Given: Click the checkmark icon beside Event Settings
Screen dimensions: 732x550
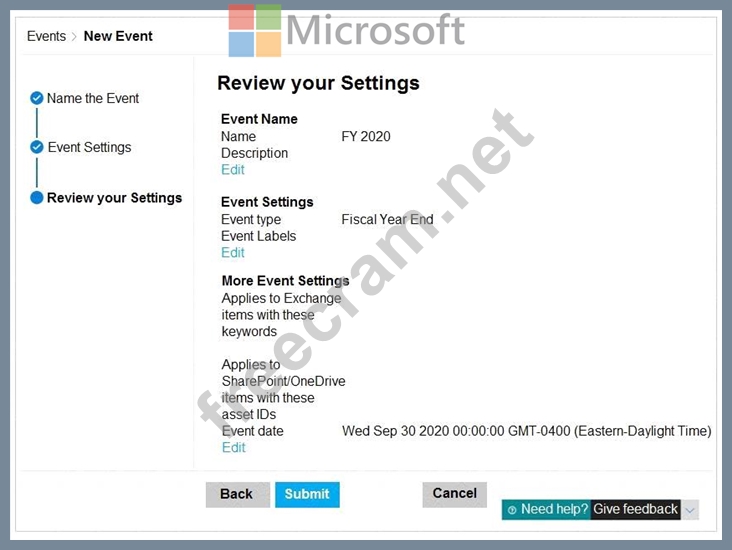Looking at the screenshot, I should 37,147.
